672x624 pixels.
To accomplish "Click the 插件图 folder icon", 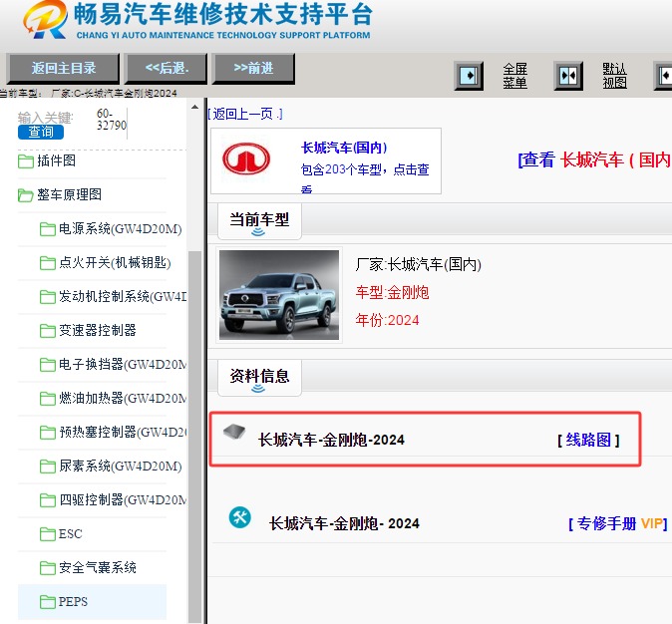I will [x=26, y=161].
